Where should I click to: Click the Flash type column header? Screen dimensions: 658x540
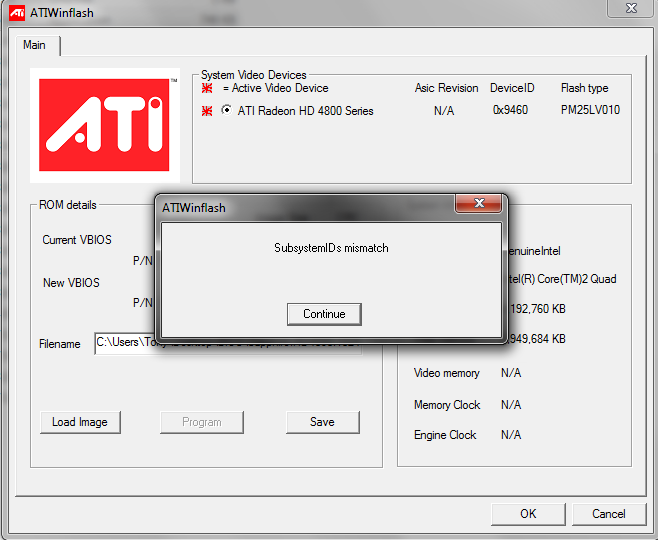(x=584, y=88)
